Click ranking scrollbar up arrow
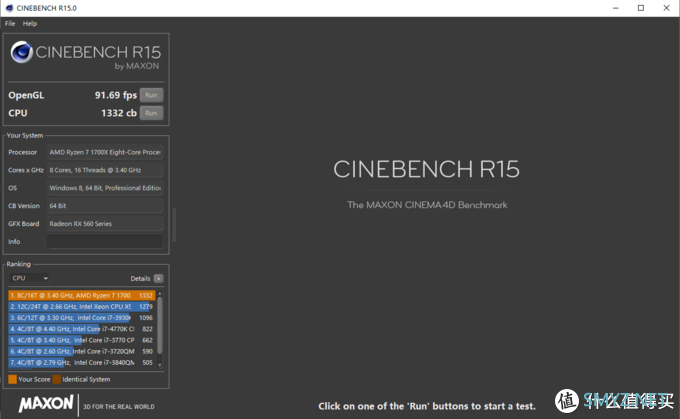Screen dimensions: 680x419 (160, 294)
